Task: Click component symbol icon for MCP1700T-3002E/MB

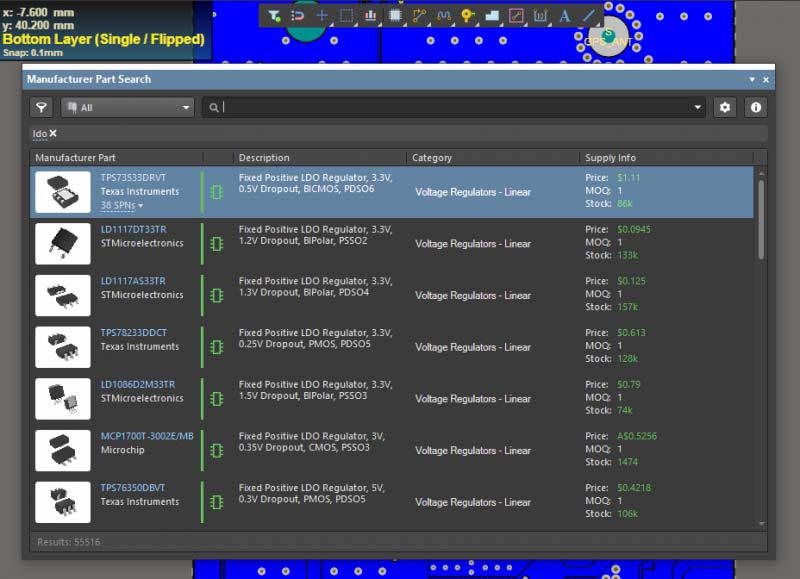Action: [217, 451]
